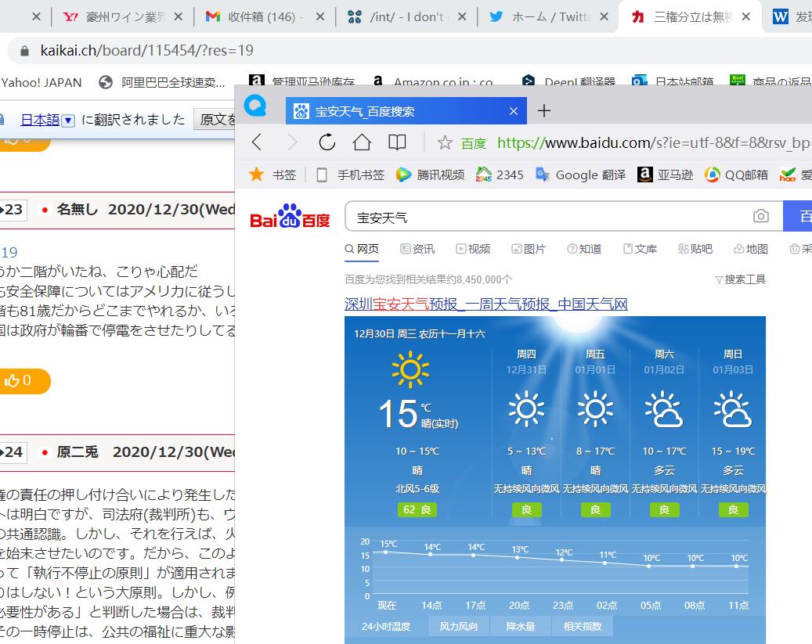
Task: Switch to the Gmail 收件箱 tab
Action: 260,16
